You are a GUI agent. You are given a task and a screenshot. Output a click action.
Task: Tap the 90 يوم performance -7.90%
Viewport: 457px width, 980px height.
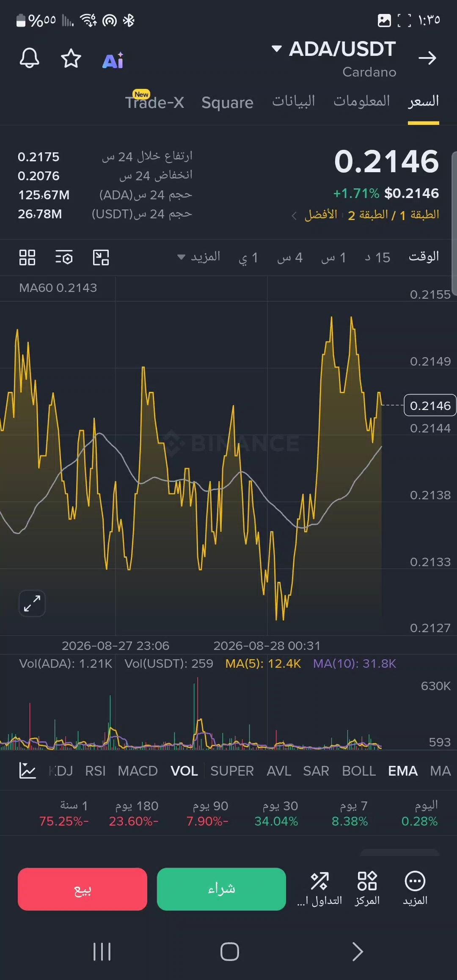pyautogui.click(x=207, y=813)
